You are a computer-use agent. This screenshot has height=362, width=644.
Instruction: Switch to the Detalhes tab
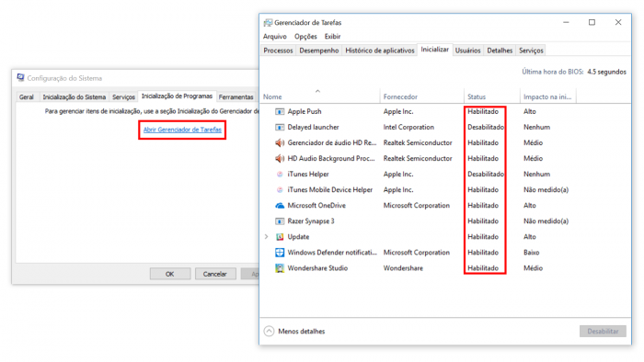point(500,51)
